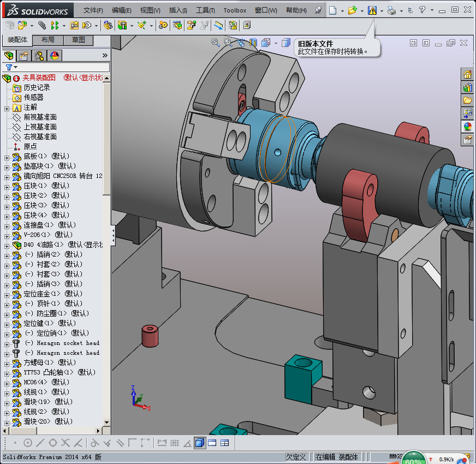Screen dimensions: 476x464
Task: Click the Print icon in title bar
Action: point(391,11)
